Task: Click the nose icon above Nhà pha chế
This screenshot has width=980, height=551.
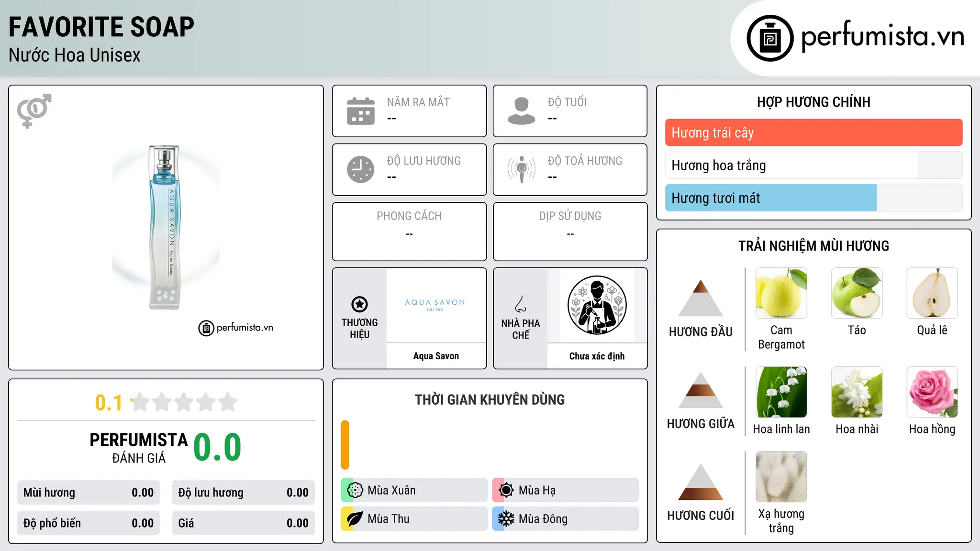Action: (521, 304)
